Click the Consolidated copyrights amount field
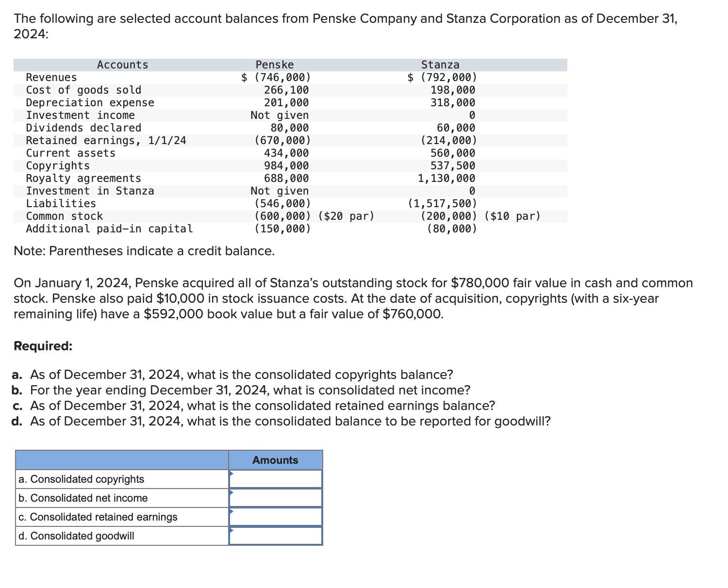The width and height of the screenshot is (728, 588). click(275, 479)
